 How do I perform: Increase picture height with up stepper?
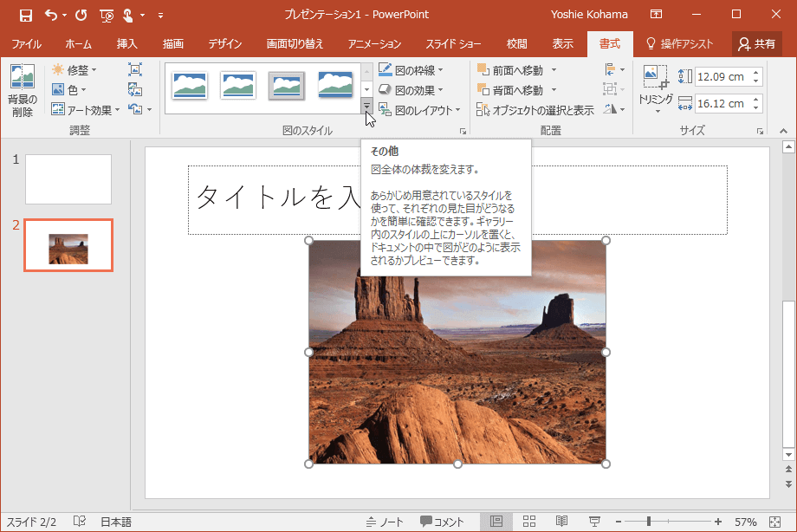pos(755,73)
